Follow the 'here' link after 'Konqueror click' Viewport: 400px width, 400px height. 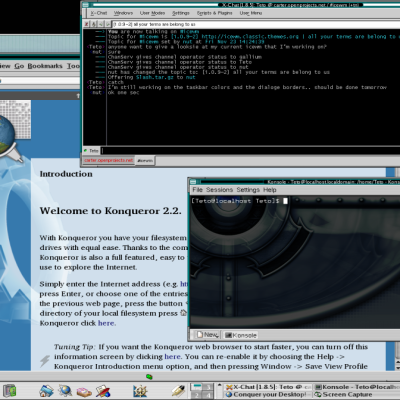point(106,323)
